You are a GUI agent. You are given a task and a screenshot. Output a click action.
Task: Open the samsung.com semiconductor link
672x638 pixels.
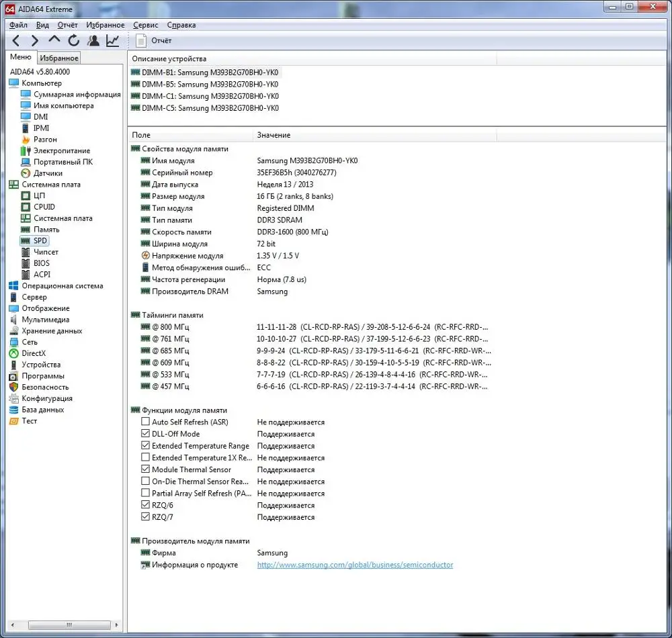coord(355,565)
